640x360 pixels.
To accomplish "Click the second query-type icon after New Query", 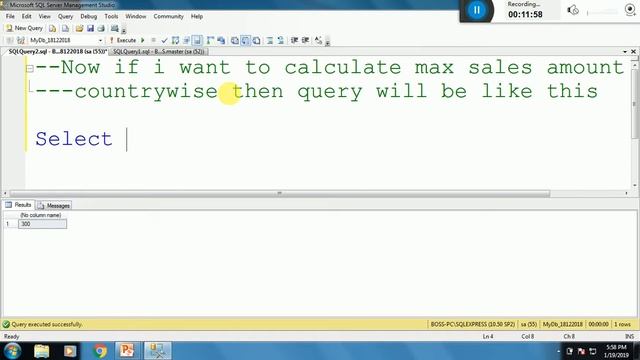I will 65,29.
